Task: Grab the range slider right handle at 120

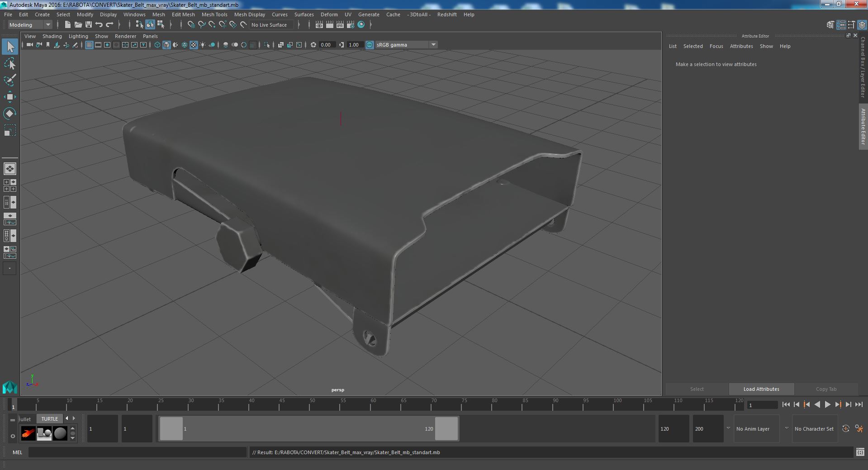Action: [446, 428]
